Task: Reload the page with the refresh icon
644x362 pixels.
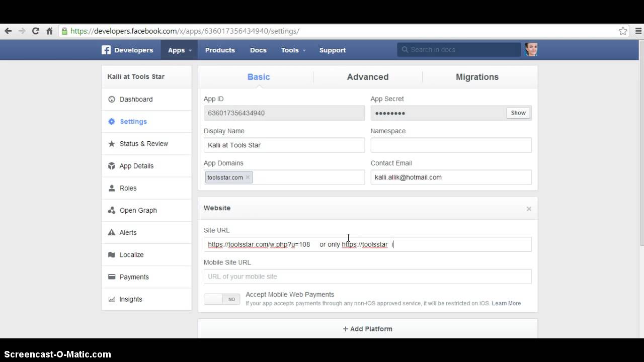Action: pyautogui.click(x=35, y=31)
